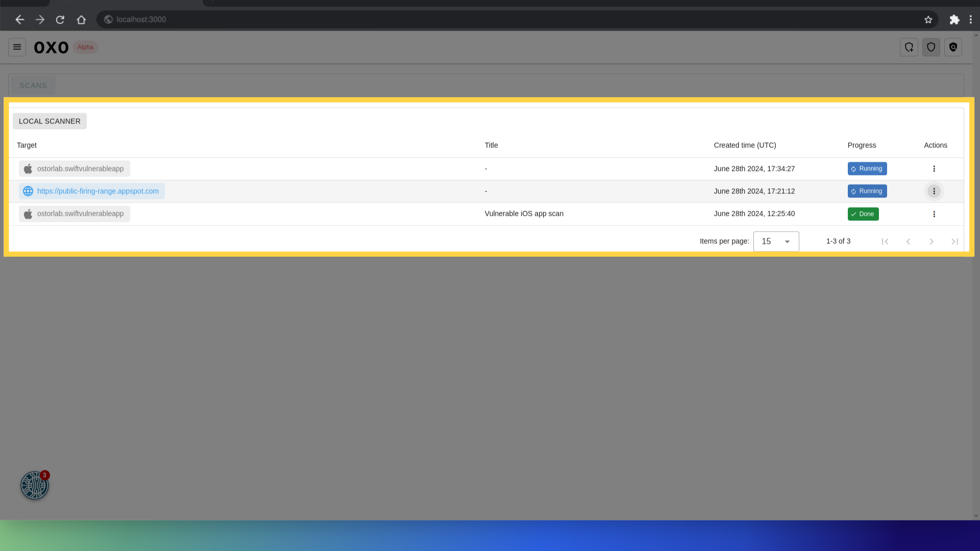The width and height of the screenshot is (980, 551).
Task: Click the Vulnerable iOS app scan title
Action: (x=524, y=213)
